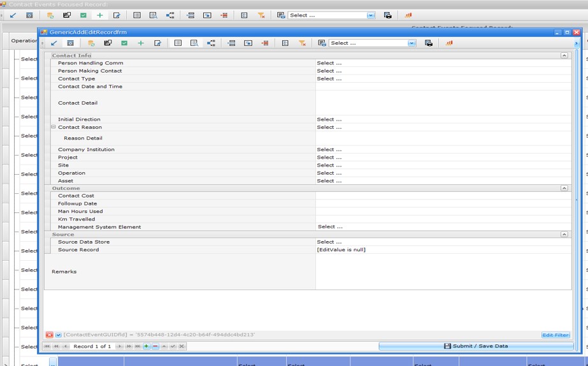Click the edit pencil icon in dialog toolbar
588x366 pixels.
[x=157, y=43]
